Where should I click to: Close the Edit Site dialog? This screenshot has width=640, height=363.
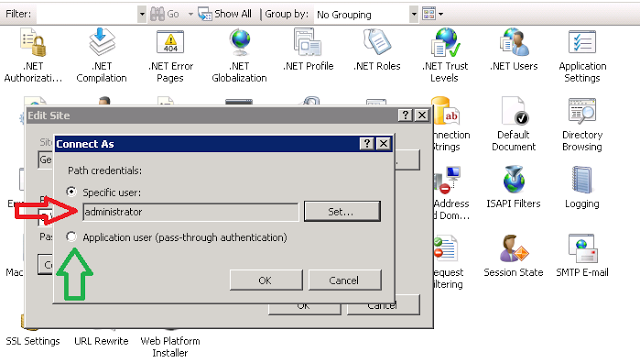coord(422,116)
